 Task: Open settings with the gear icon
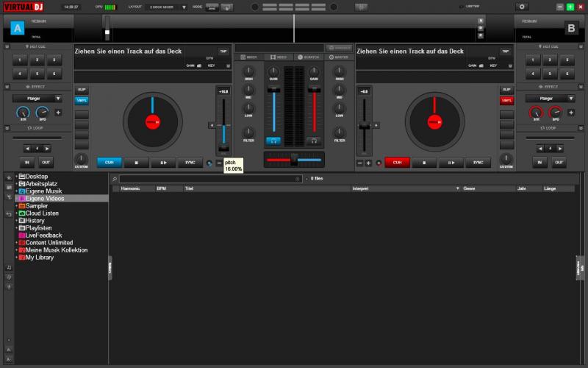coord(523,7)
